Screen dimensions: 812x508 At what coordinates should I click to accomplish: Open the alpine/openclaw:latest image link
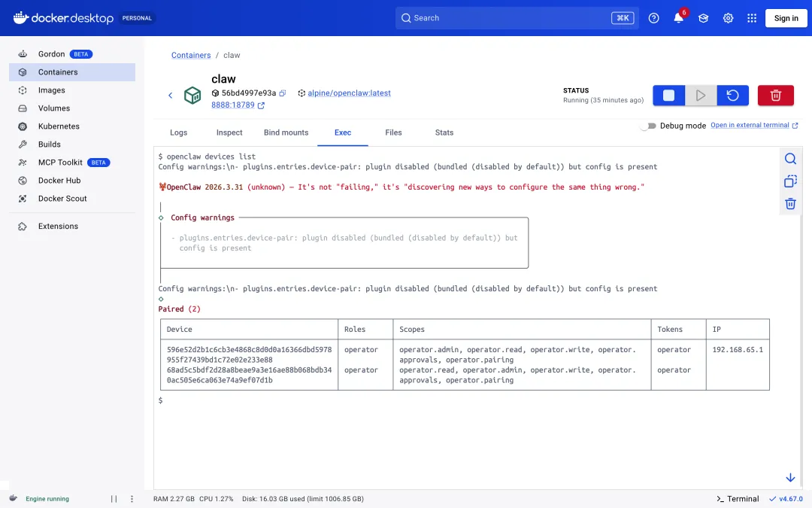(x=349, y=93)
